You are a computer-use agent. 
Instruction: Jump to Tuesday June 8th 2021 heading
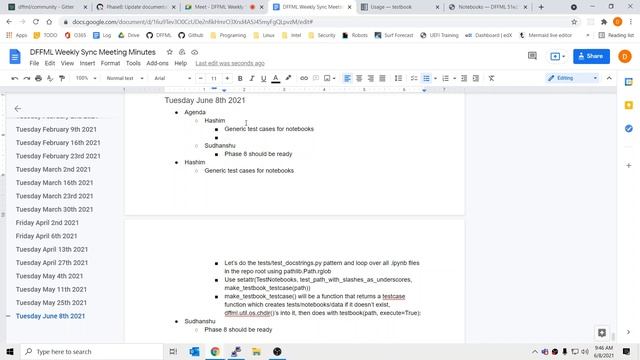point(50,316)
